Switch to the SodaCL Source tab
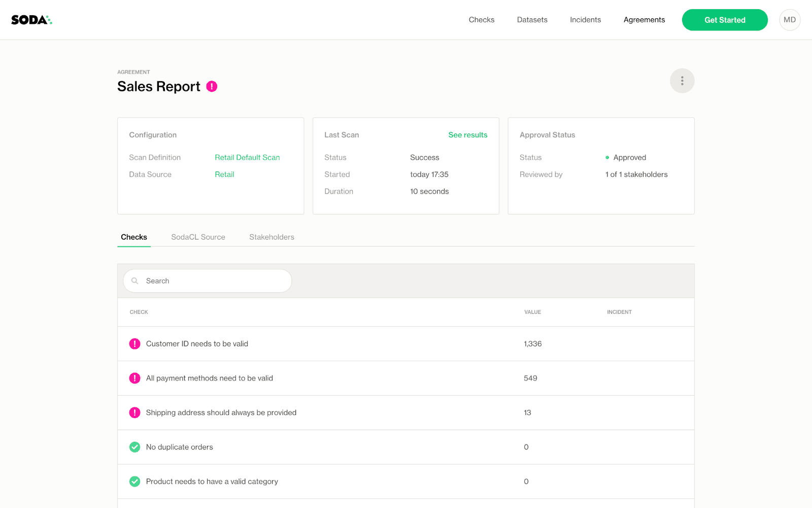The width and height of the screenshot is (812, 508). [x=198, y=237]
